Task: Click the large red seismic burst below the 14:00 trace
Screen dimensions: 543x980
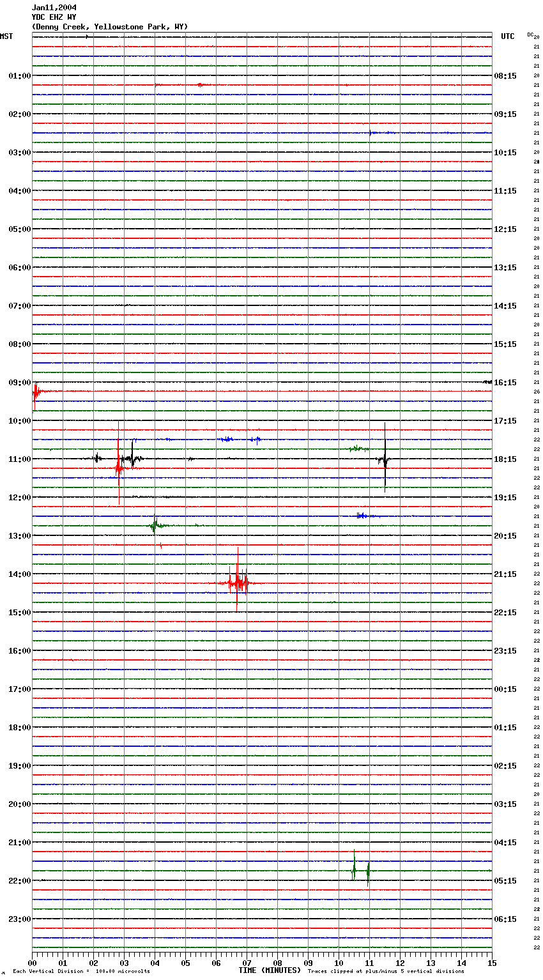Action: [237, 581]
